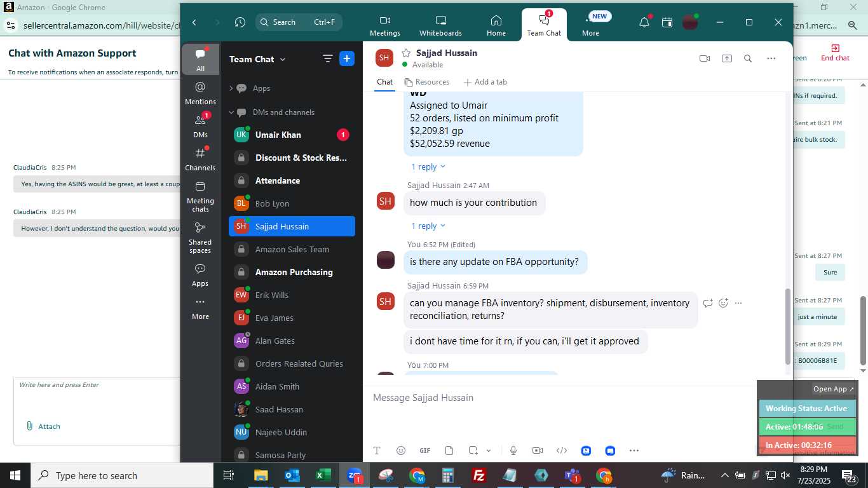Image resolution: width=868 pixels, height=488 pixels.
Task: Click Add a tab
Action: click(485, 82)
